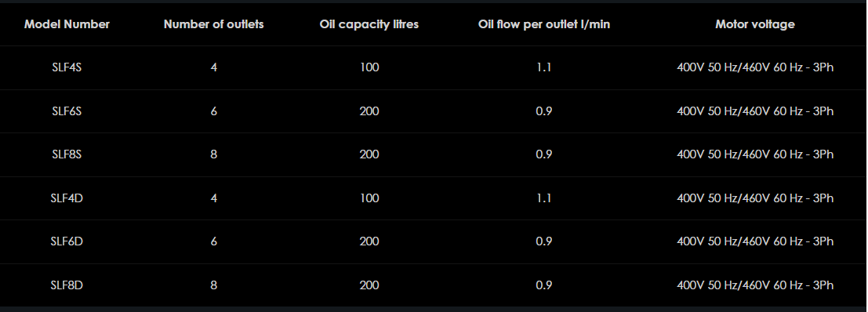Select the SLF4D model cell

point(67,198)
